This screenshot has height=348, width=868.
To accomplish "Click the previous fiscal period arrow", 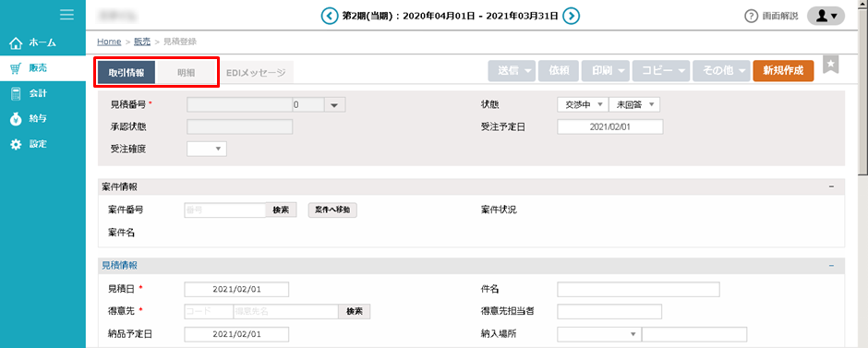I will [x=330, y=16].
